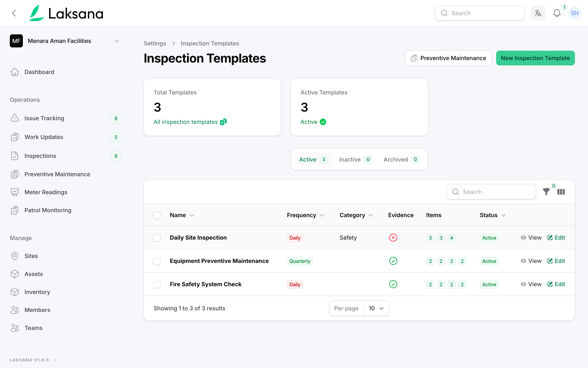Focus the global Search field in header
The width and height of the screenshot is (588, 368).
480,13
